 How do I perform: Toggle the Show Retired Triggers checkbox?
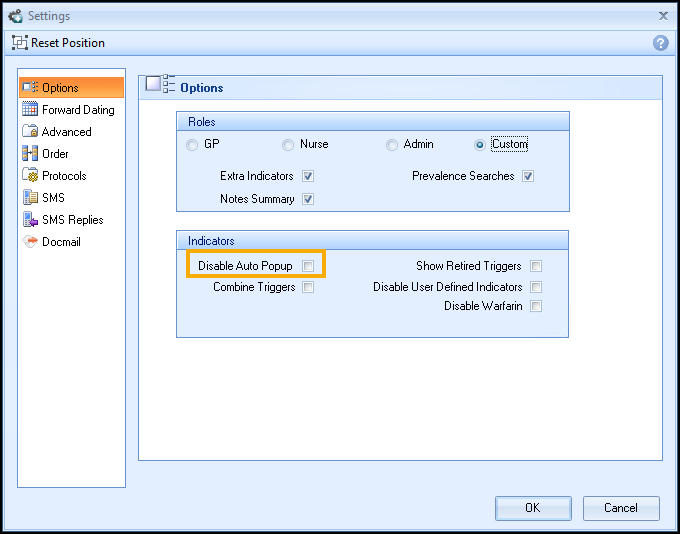[x=537, y=266]
